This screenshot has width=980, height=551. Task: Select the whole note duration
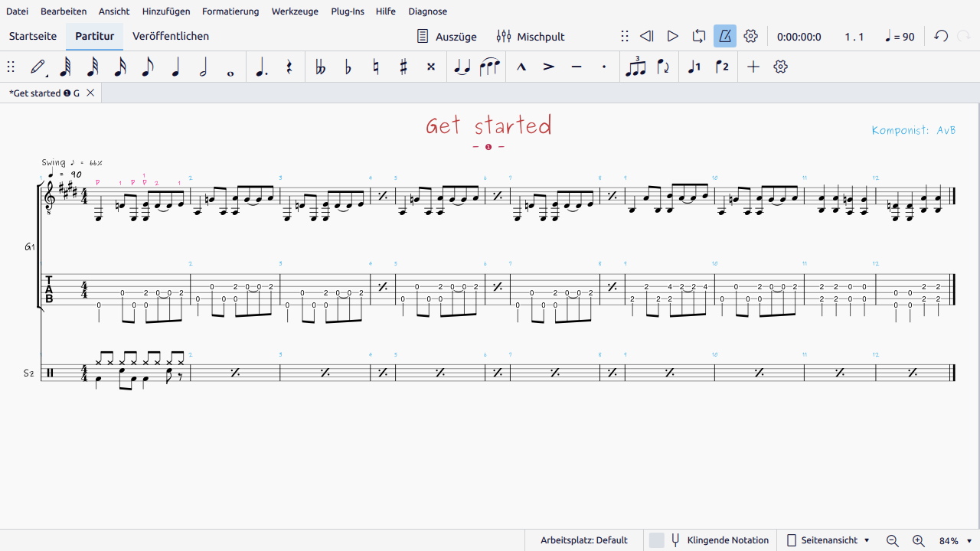(x=230, y=67)
